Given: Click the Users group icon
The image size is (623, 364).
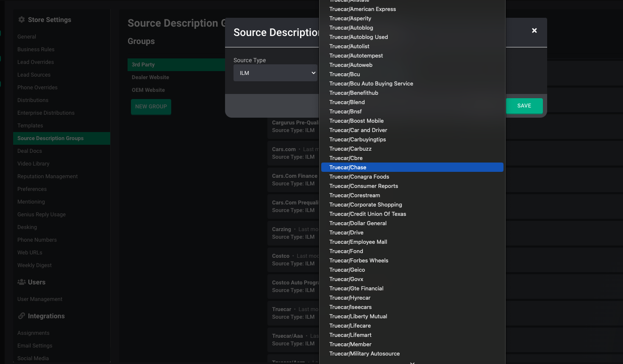Looking at the screenshot, I should 22,282.
